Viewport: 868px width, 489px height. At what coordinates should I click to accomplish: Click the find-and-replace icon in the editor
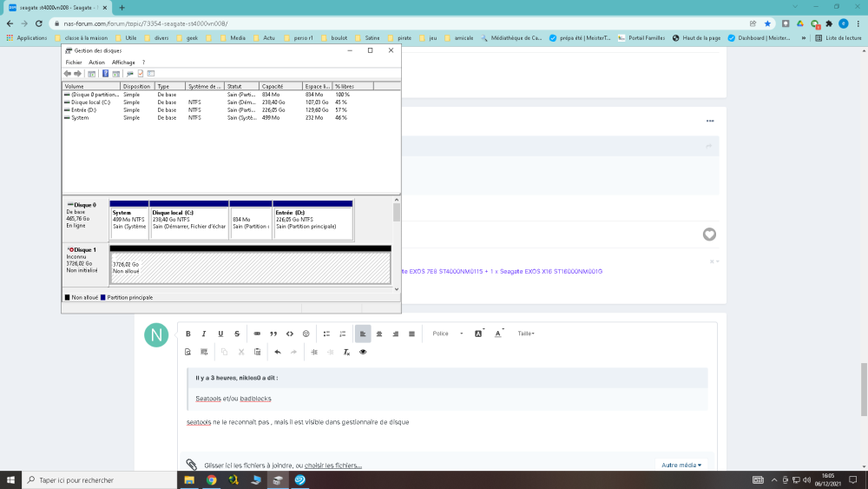tap(187, 353)
